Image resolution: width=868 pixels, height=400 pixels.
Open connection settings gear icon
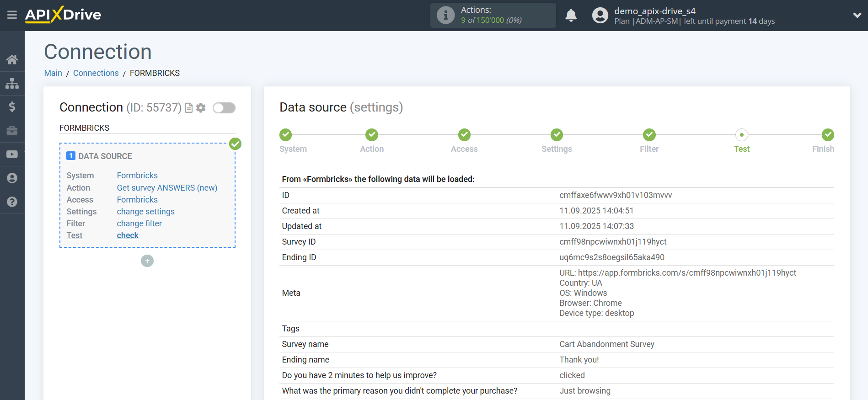201,108
